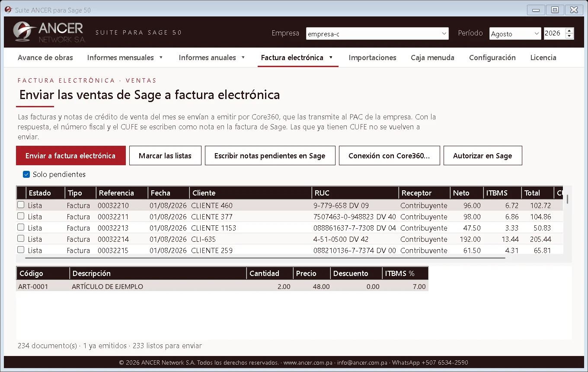Select the checkbox for invoice 00032214
Screen dimensions: 588x372
[x=21, y=238]
